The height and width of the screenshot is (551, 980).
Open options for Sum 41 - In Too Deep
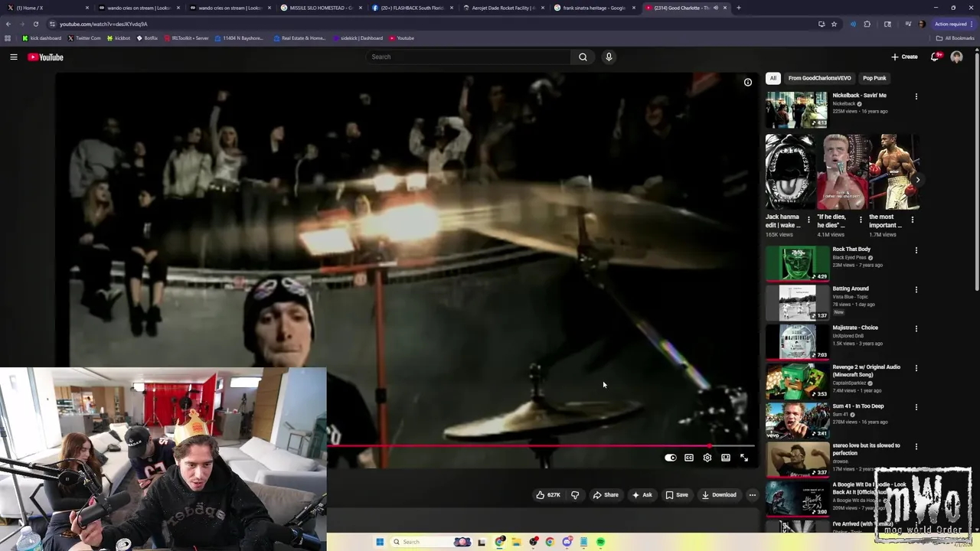pyautogui.click(x=916, y=407)
